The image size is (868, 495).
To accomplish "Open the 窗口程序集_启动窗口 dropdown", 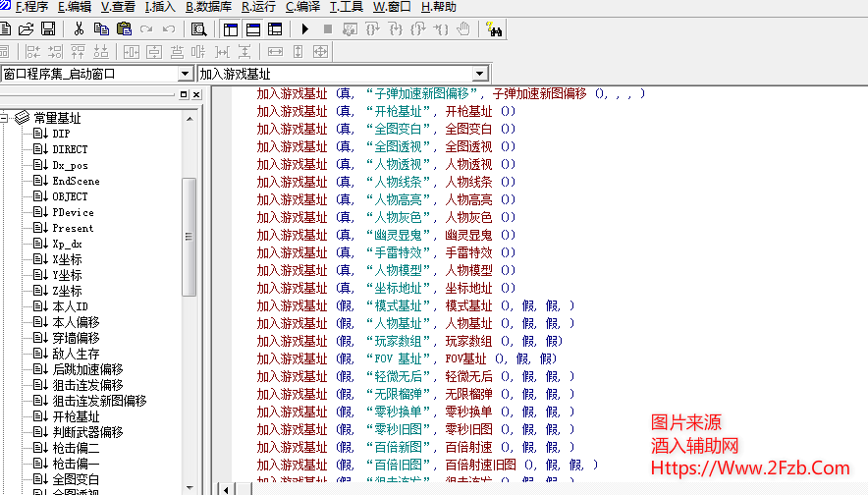I will point(185,74).
